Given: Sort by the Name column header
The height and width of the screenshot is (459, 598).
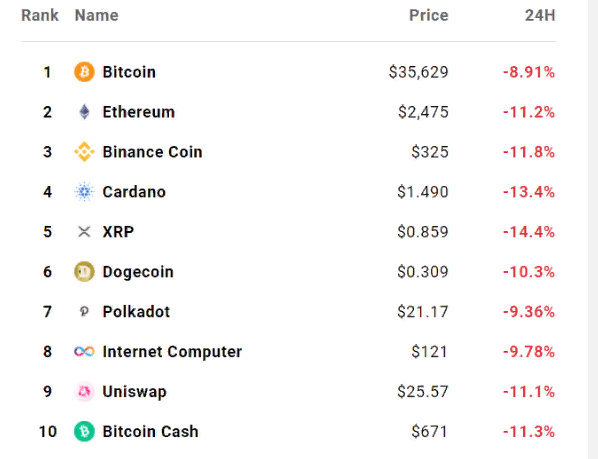Looking at the screenshot, I should click(x=96, y=15).
